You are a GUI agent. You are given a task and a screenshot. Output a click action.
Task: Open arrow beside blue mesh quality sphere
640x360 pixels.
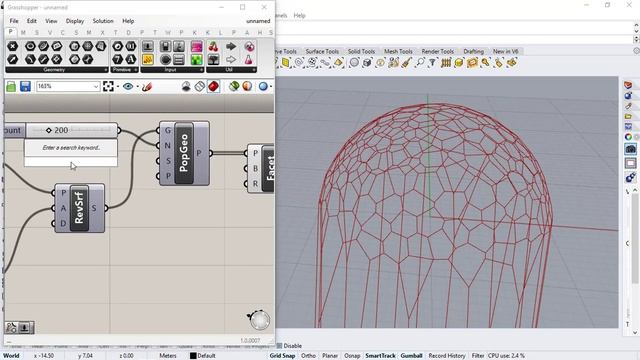pos(271,87)
